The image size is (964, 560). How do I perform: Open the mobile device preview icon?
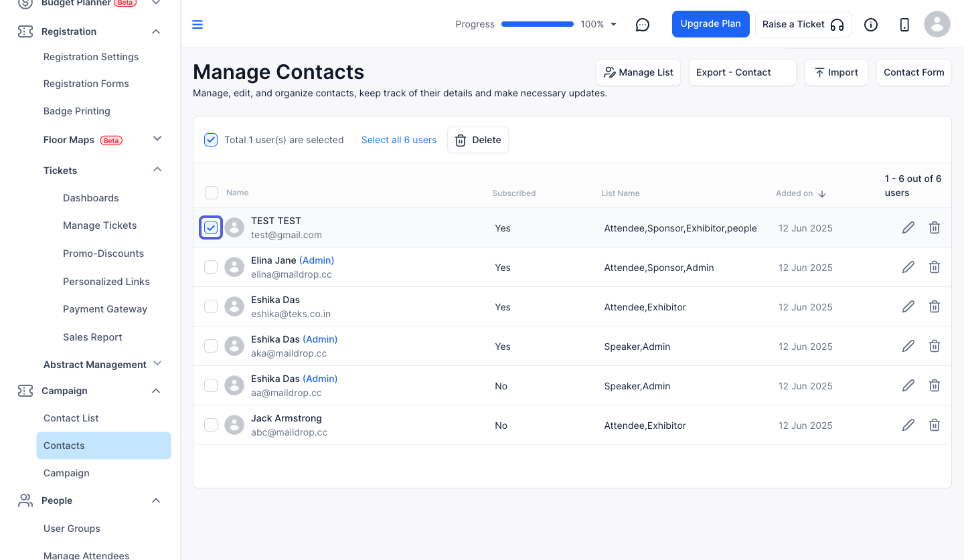[x=904, y=25]
